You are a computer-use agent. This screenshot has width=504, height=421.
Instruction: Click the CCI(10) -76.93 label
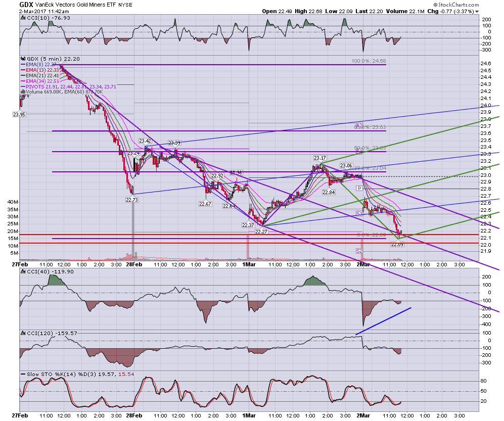(49, 18)
